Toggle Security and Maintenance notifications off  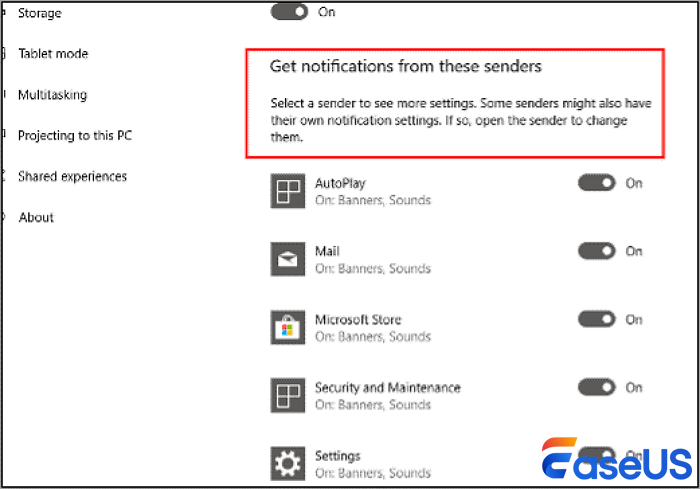[597, 387]
